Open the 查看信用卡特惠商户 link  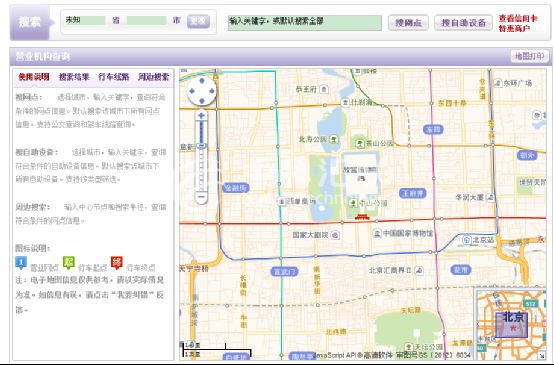click(x=518, y=23)
